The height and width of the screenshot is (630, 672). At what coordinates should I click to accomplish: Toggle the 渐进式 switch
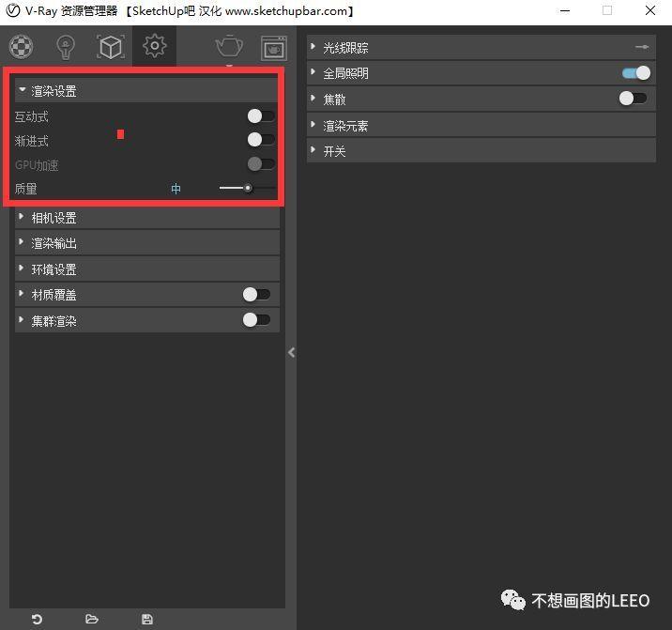(x=261, y=139)
